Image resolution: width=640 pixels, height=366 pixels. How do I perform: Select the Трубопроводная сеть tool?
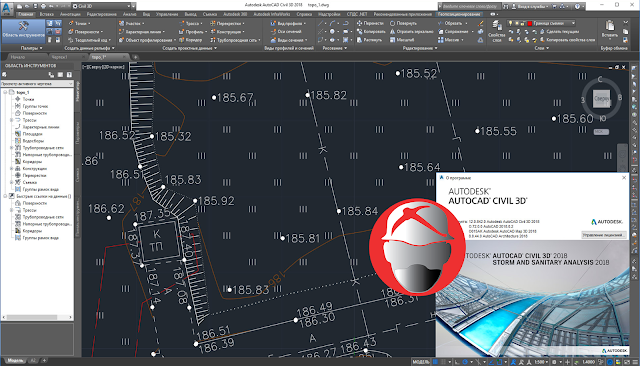click(x=236, y=40)
